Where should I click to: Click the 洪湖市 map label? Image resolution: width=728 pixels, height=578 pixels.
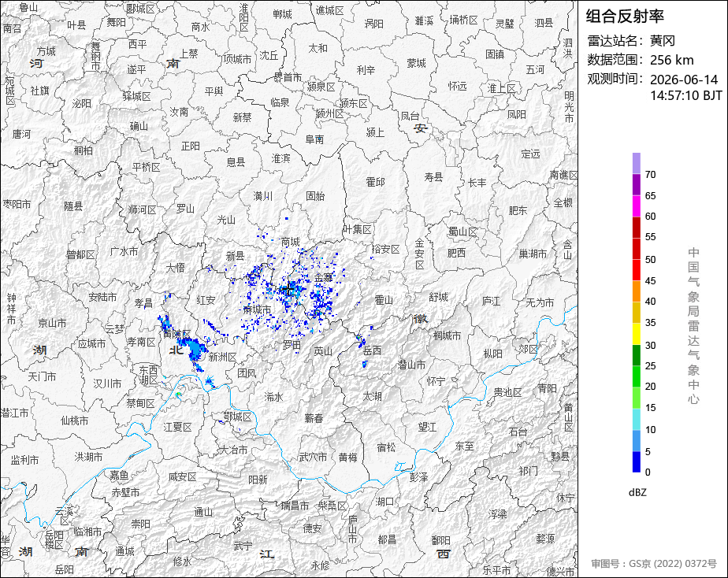point(89,457)
